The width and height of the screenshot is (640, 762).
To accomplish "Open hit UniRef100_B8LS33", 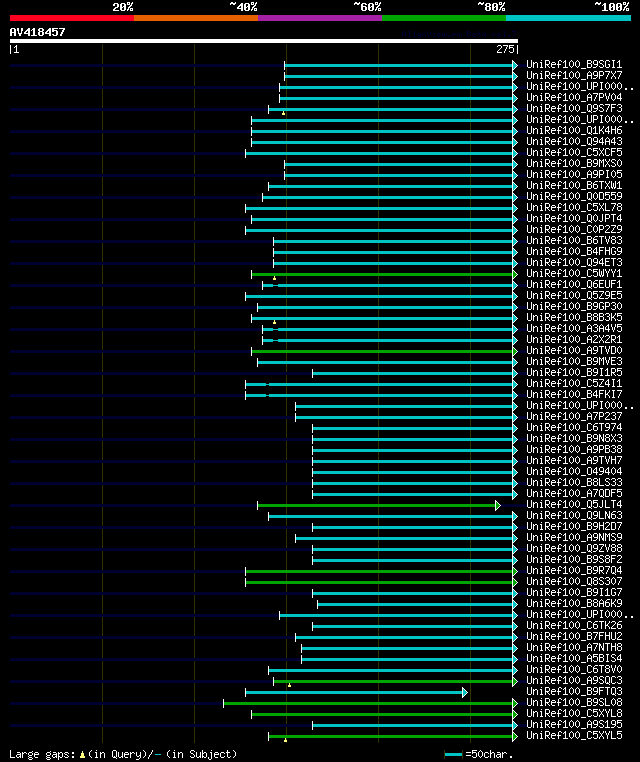I will click(574, 482).
